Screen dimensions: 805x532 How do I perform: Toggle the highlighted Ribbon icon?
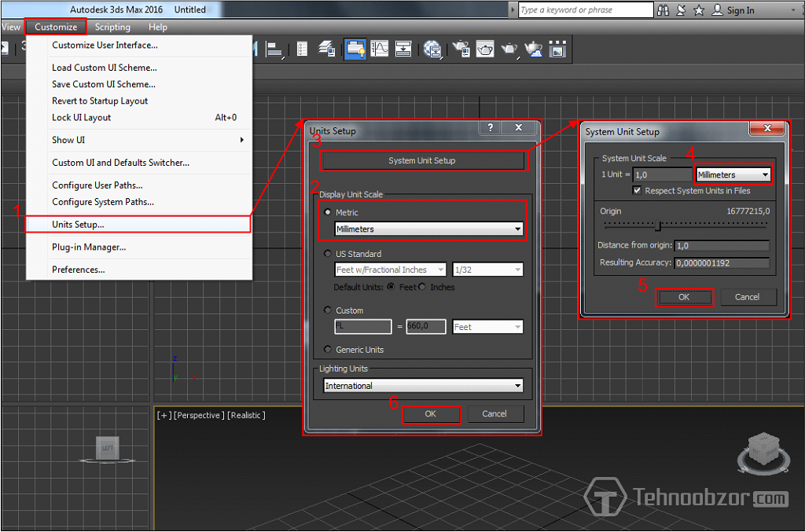[355, 49]
